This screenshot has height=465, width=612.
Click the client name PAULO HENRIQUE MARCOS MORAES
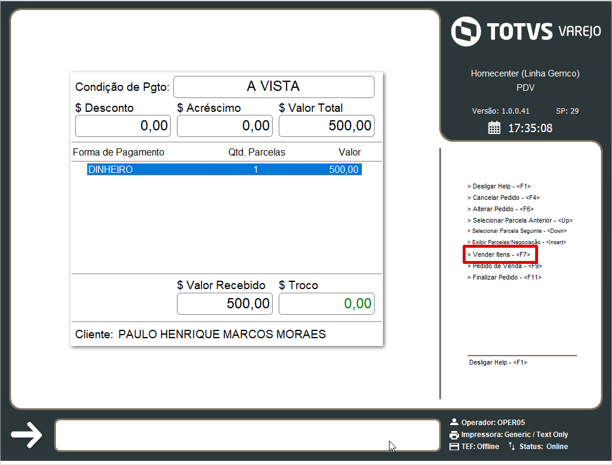[x=222, y=334]
